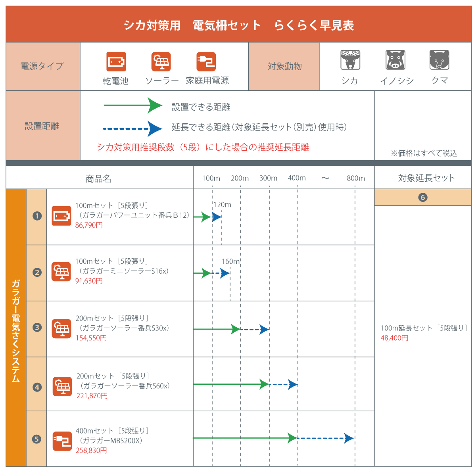Screen dimensions: 476x472
Task: Click the price 221,870円
Action: 92,396
